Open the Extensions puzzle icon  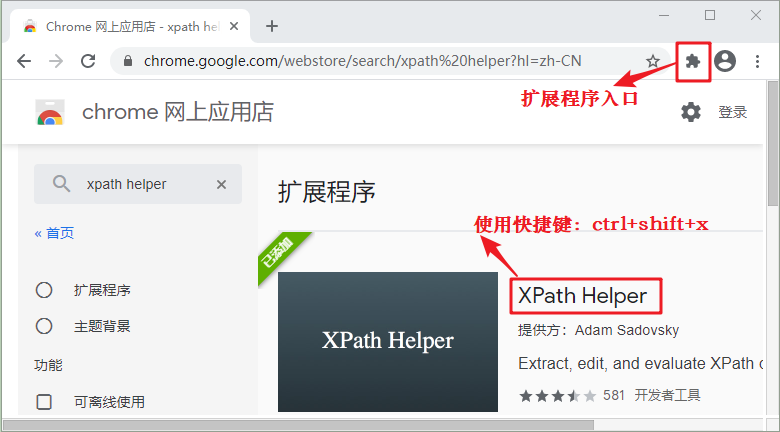tap(692, 61)
